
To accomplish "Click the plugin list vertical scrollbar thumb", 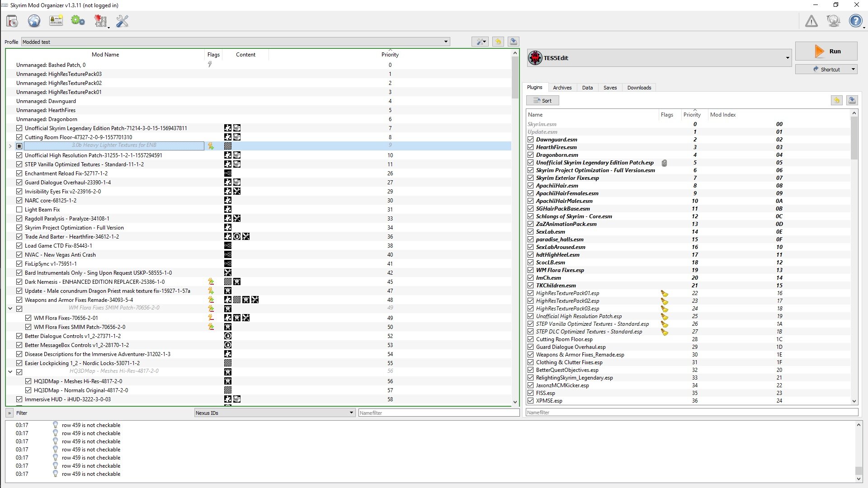I will pyautogui.click(x=854, y=138).
